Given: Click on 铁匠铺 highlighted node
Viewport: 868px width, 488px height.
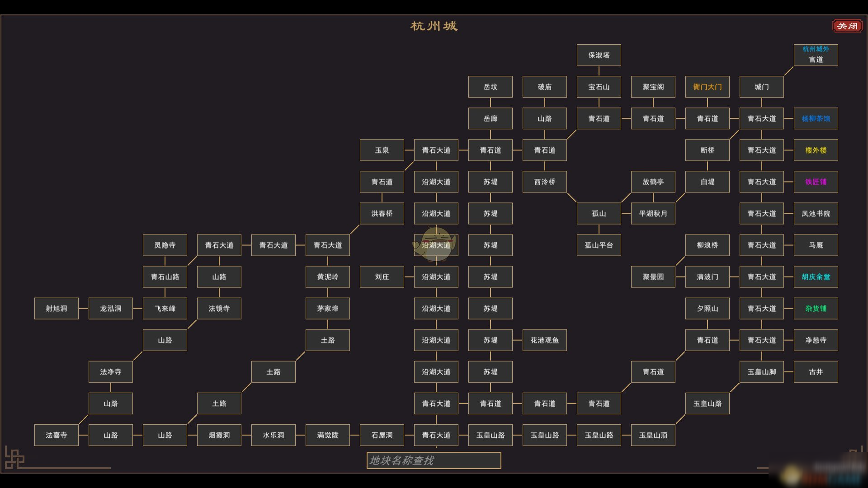Looking at the screenshot, I should pyautogui.click(x=816, y=182).
